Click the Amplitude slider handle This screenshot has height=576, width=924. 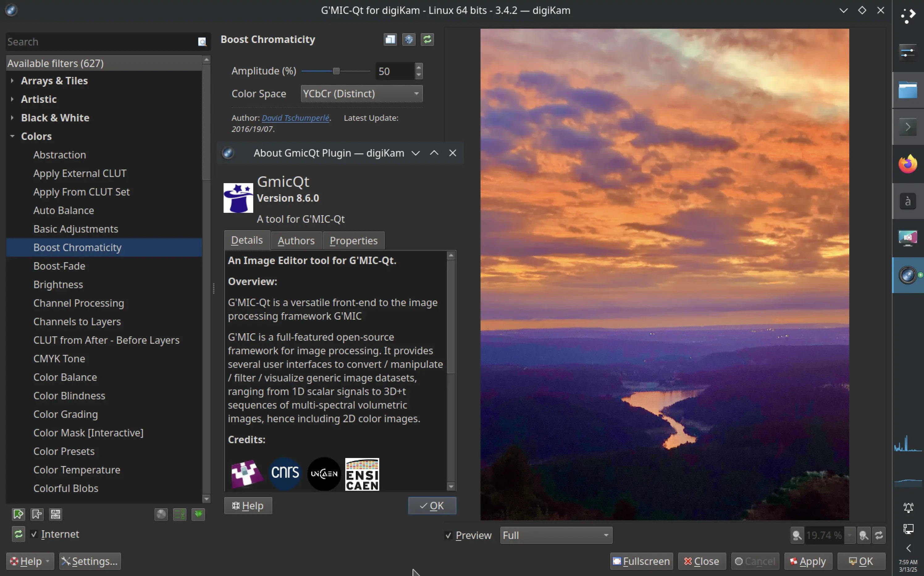[x=336, y=71]
